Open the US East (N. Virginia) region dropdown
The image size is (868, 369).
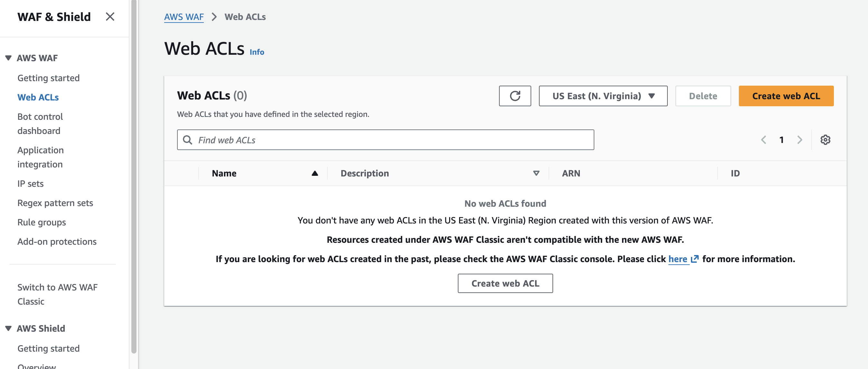click(x=603, y=96)
